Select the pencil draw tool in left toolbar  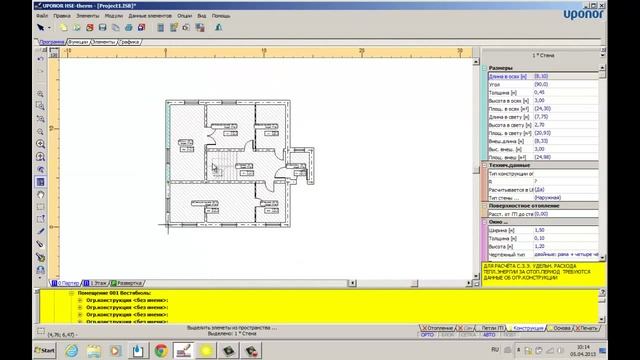(x=40, y=231)
